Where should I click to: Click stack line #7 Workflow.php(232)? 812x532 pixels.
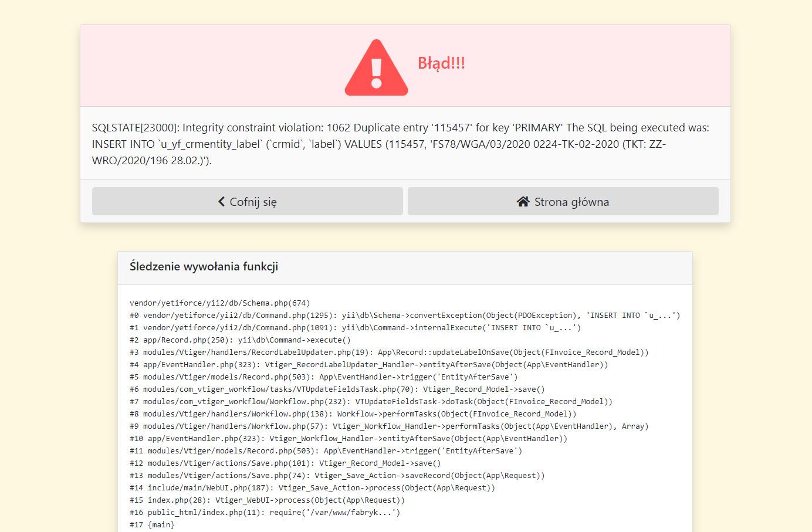pyautogui.click(x=371, y=402)
